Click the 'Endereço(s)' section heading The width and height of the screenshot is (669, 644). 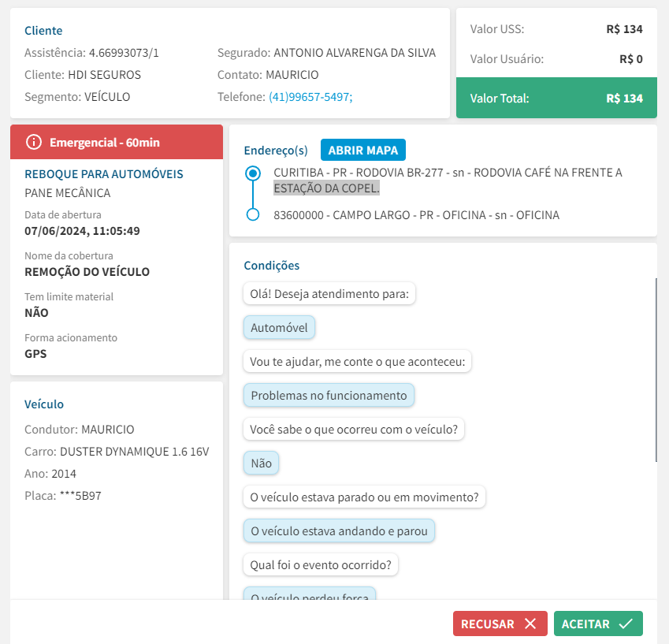click(x=276, y=151)
